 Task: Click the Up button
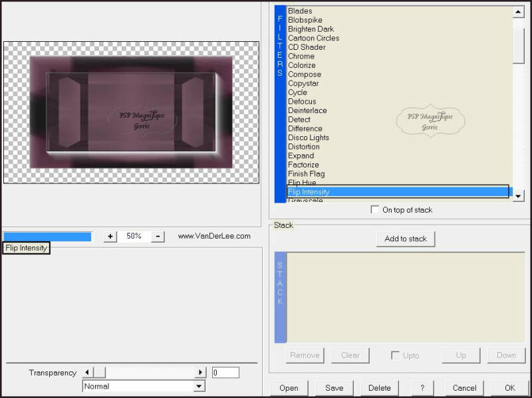pos(461,355)
